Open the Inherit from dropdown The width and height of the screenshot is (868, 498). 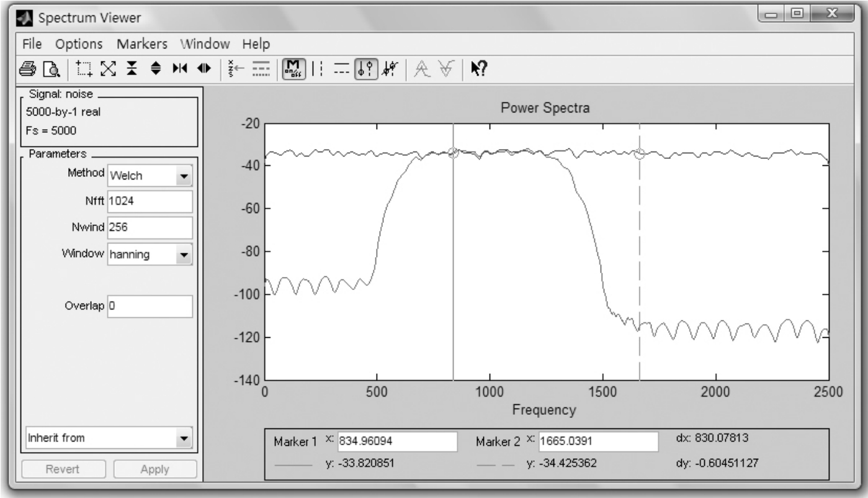coord(109,438)
